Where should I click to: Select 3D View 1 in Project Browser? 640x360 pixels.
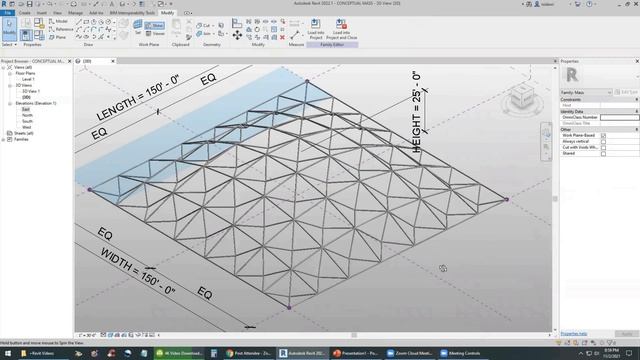click(x=31, y=91)
